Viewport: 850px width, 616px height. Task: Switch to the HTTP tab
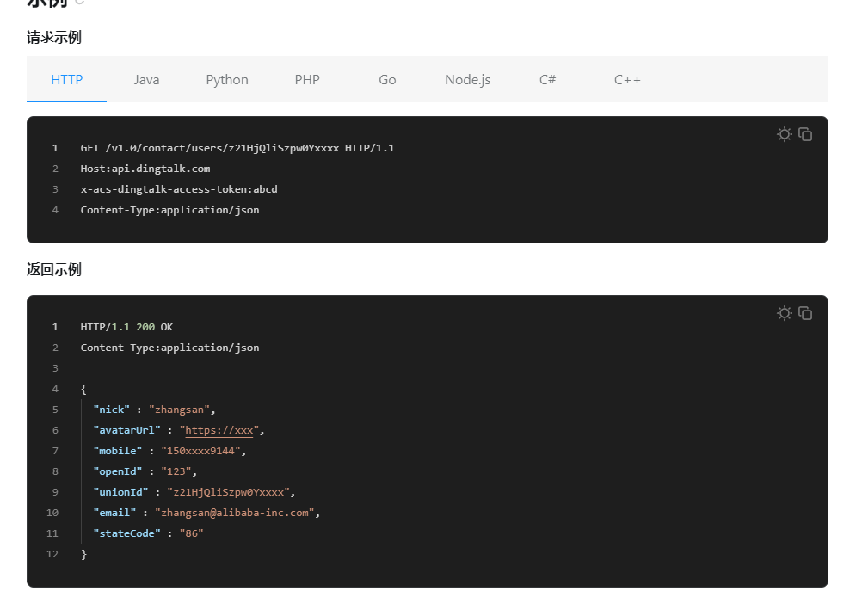click(67, 80)
